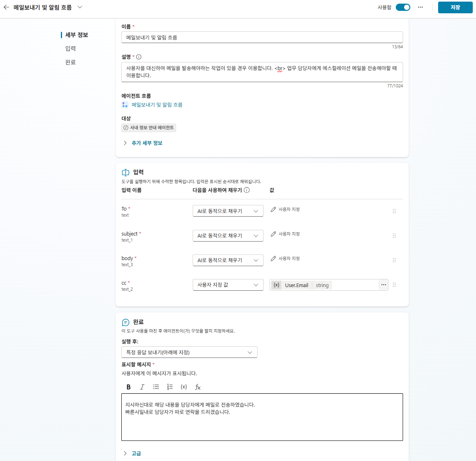Open the 실행 후 dropdown
Screen dimensions: 476x461
tap(189, 352)
